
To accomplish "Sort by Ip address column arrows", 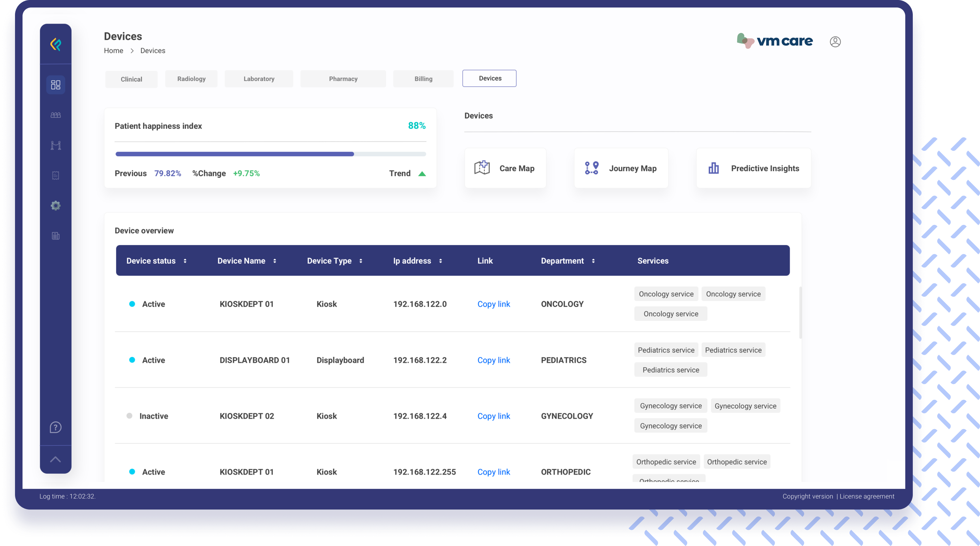I will tap(440, 261).
